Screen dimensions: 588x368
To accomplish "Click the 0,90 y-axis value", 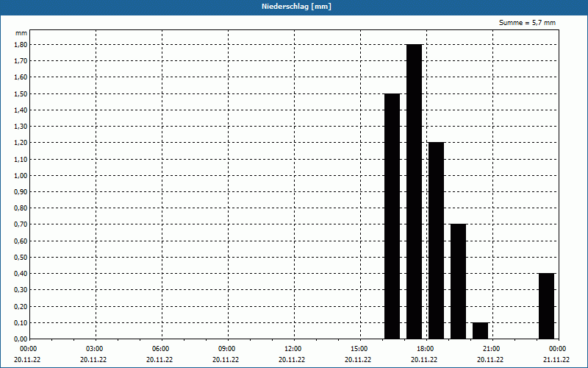I will coord(21,192).
